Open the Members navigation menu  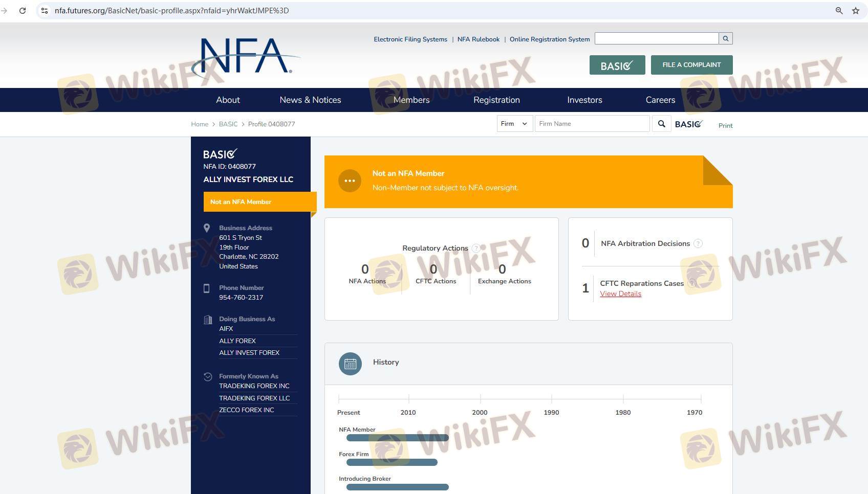[411, 100]
